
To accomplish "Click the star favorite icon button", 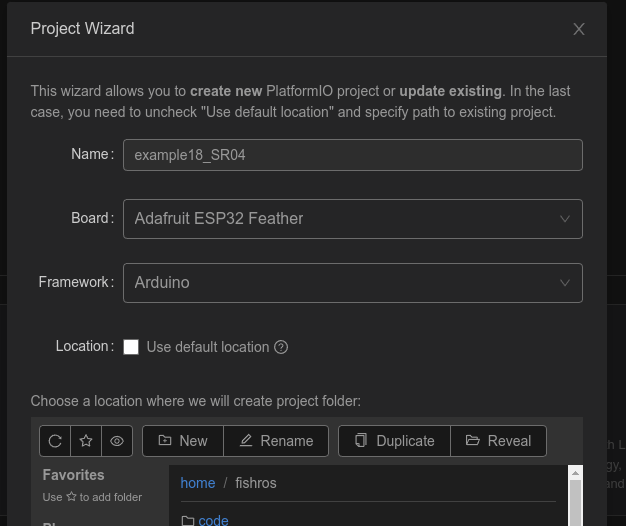I will (86, 441).
